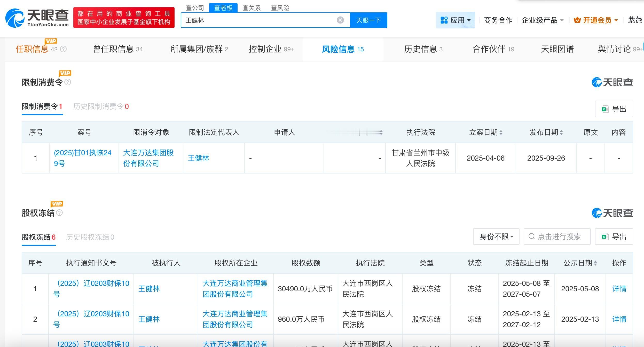
Task: Open row 2 notice (2025)辽0203财保10号
Action: [x=91, y=319]
